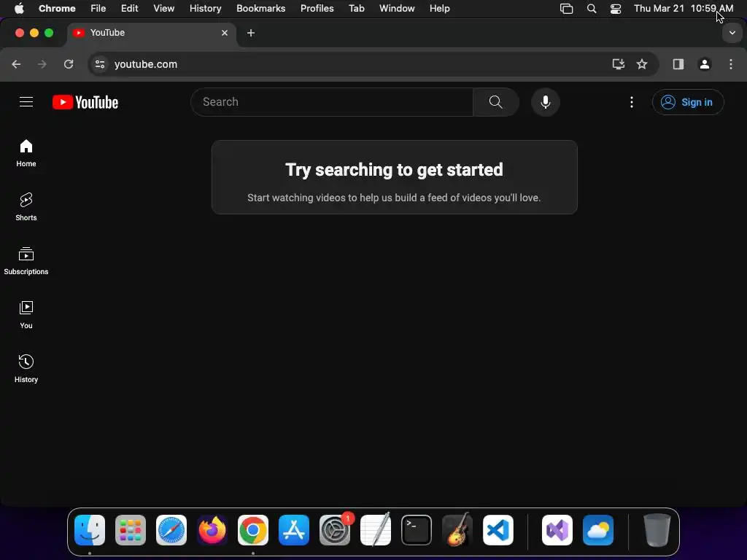Click Stage Manager icon in menu bar
This screenshot has height=560, width=747.
pos(566,9)
